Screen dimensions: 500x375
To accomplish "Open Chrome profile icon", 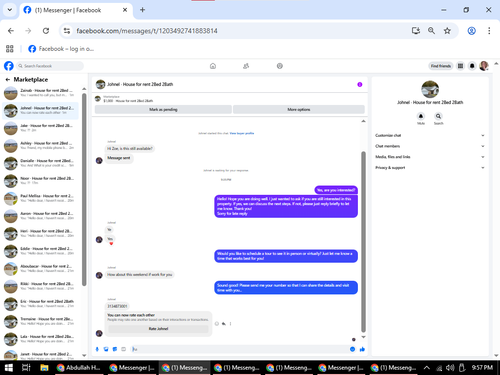I will tap(471, 31).
